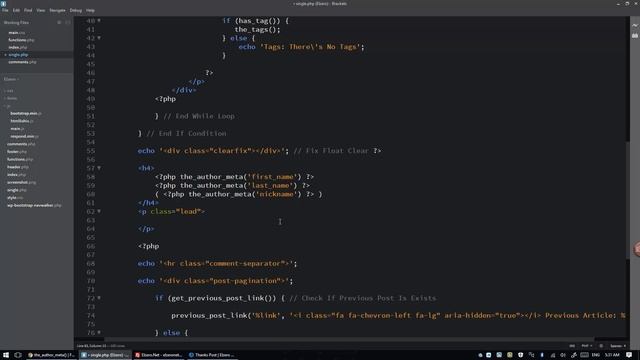Expand the css folder in project tree
Screen dimensions: 640x360
coord(9,91)
